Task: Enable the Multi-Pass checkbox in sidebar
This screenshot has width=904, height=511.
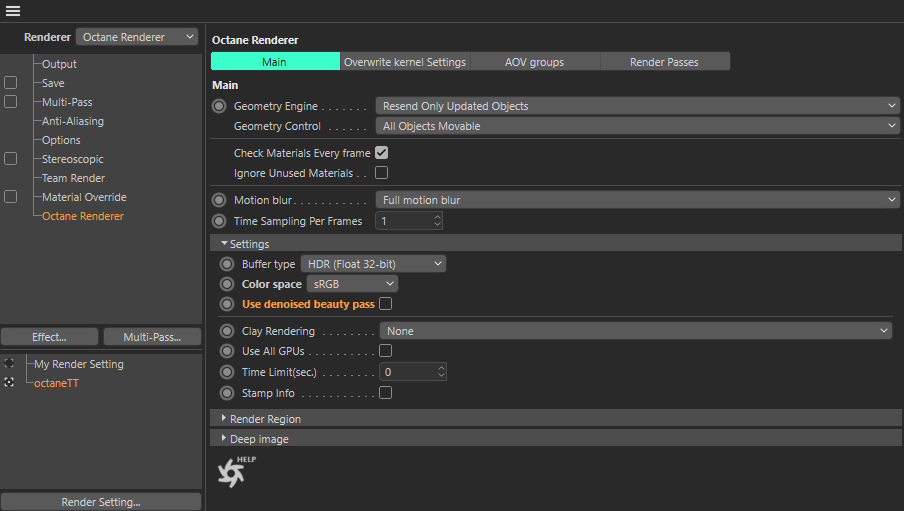Action: pos(10,102)
